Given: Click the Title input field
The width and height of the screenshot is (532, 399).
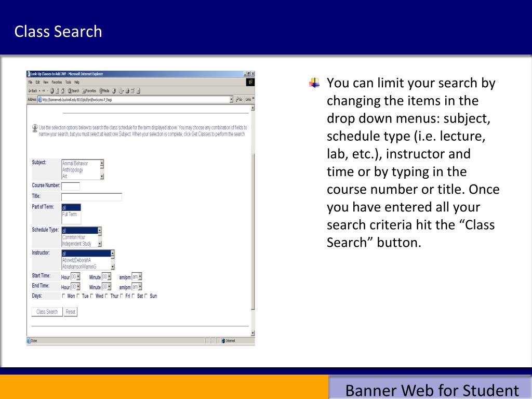Looking at the screenshot, I should (91, 197).
